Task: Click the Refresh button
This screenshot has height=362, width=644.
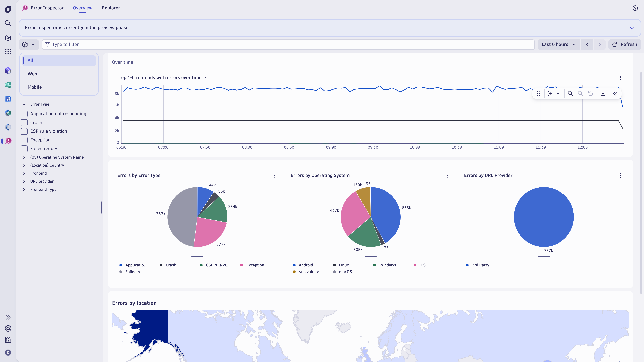Action: point(625,44)
